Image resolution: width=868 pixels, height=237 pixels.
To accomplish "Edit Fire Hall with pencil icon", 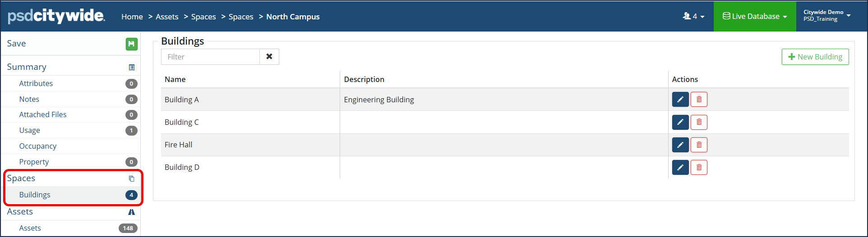I will click(680, 145).
